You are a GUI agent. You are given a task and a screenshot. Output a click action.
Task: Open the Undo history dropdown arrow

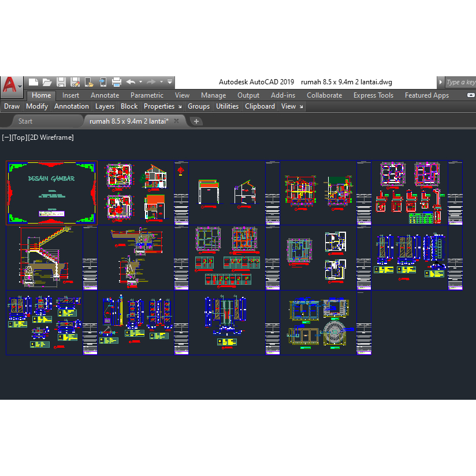coord(140,82)
